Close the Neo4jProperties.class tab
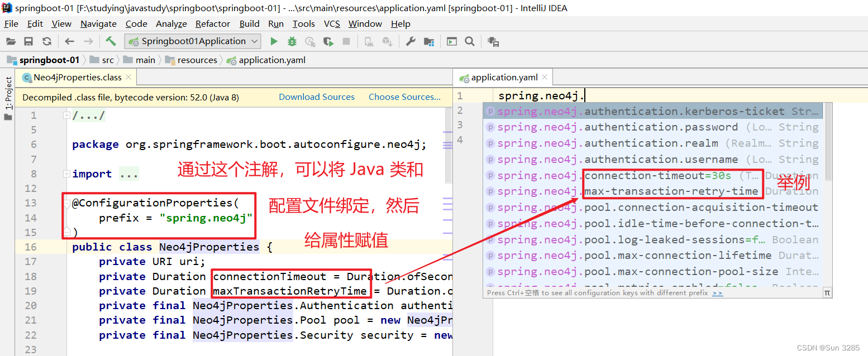Screen dimensions: 868x356 pyautogui.click(x=128, y=78)
